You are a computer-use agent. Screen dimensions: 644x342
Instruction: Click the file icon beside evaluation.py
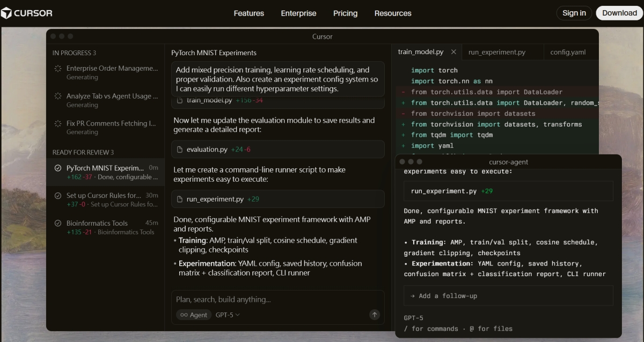click(180, 150)
